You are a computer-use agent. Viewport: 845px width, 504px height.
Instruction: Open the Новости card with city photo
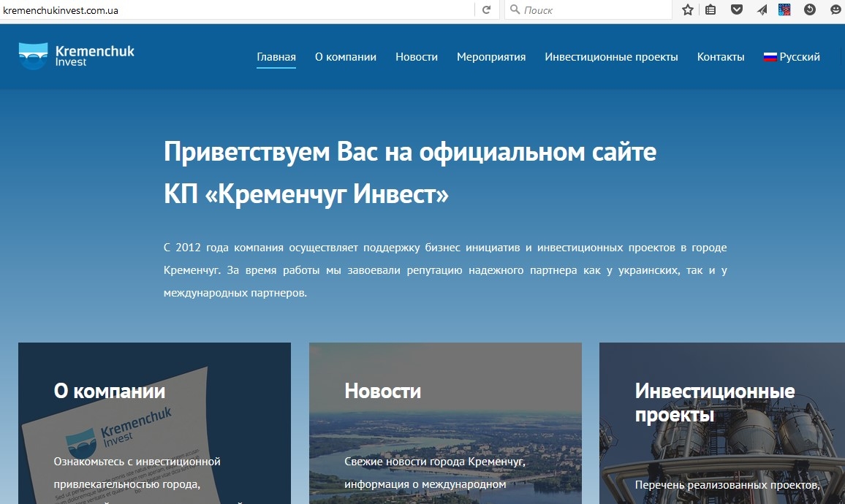[x=445, y=424]
